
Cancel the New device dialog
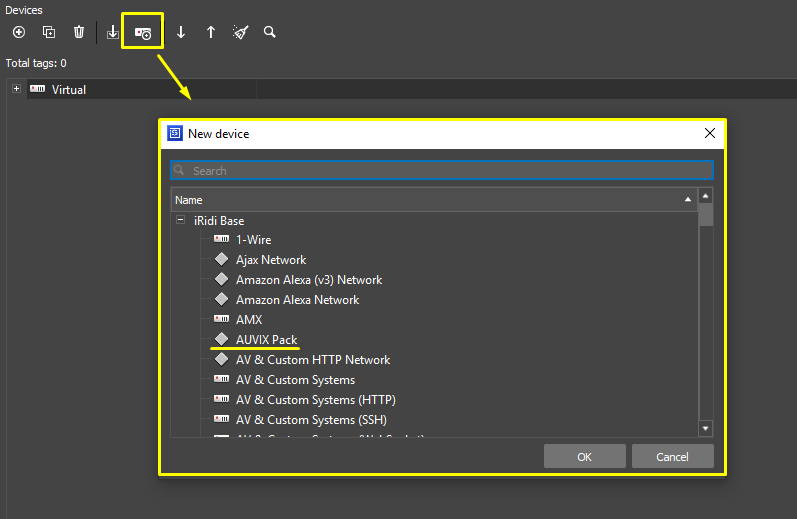tap(672, 456)
